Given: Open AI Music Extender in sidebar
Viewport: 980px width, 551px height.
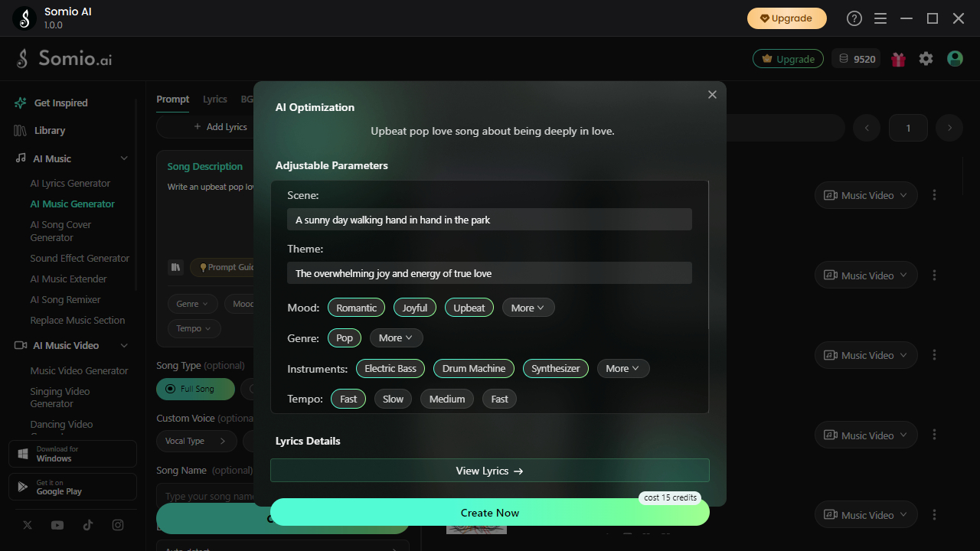Looking at the screenshot, I should 68,279.
